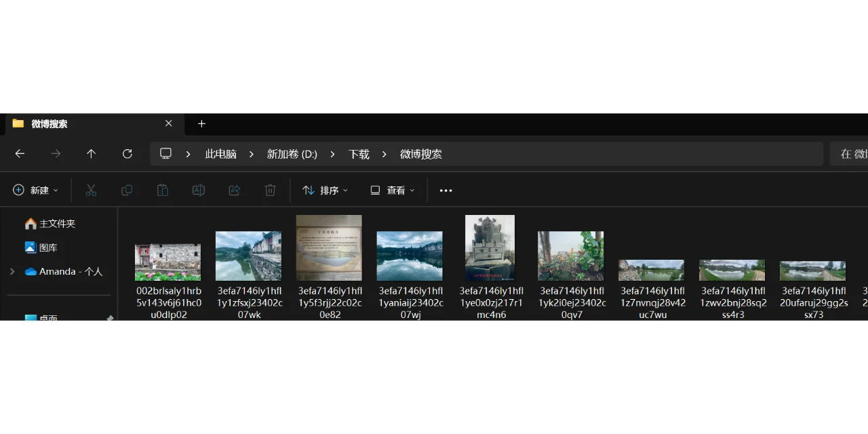
Task: Select thumbnail 002brlsaly1hrb5v143v6j61hc0u0dlp02
Action: pyautogui.click(x=167, y=262)
